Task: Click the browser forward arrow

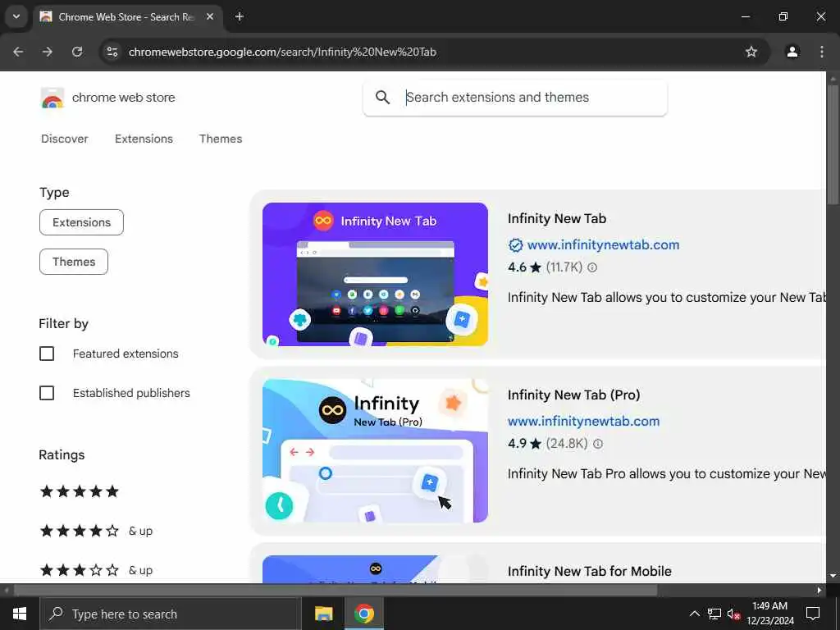Action: [48, 52]
